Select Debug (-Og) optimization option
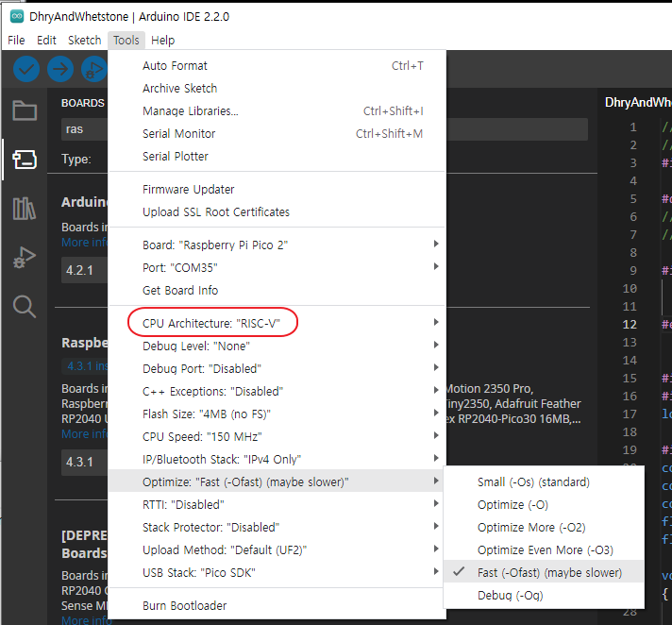The image size is (672, 625). click(544, 596)
